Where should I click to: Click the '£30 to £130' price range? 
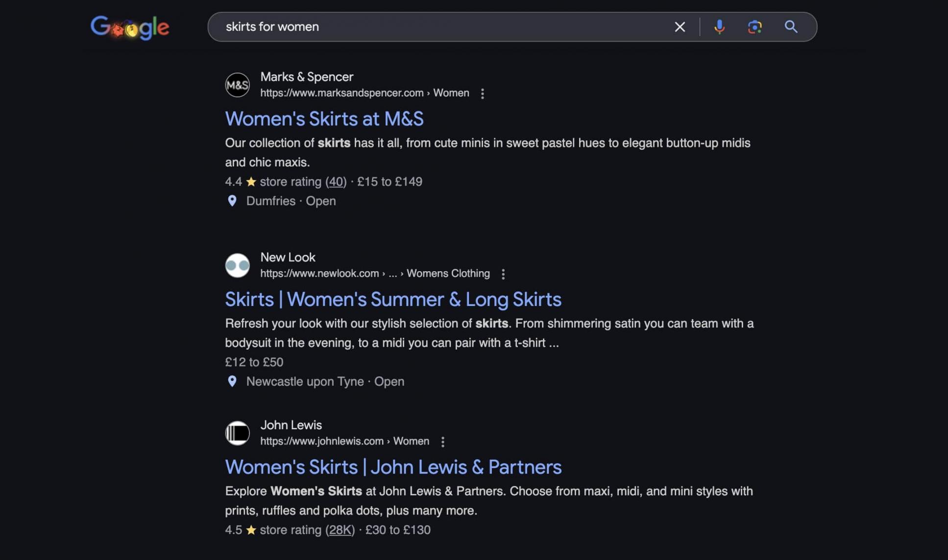[398, 530]
